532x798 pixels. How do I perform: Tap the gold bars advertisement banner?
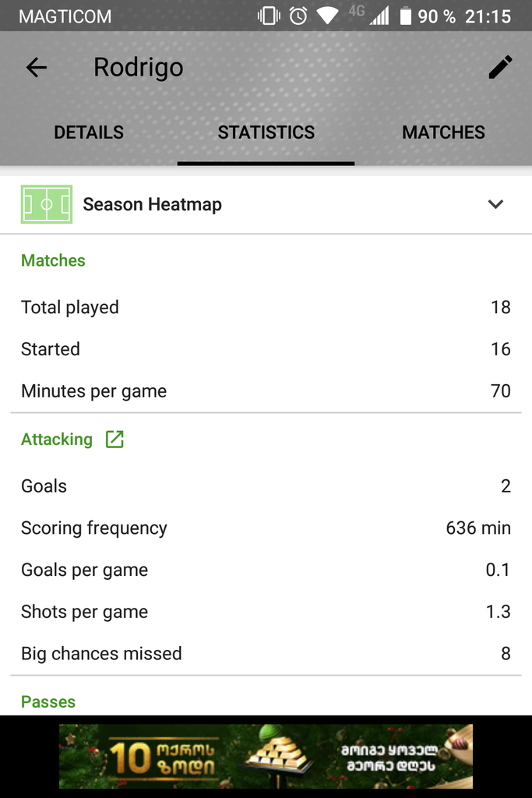click(x=266, y=757)
